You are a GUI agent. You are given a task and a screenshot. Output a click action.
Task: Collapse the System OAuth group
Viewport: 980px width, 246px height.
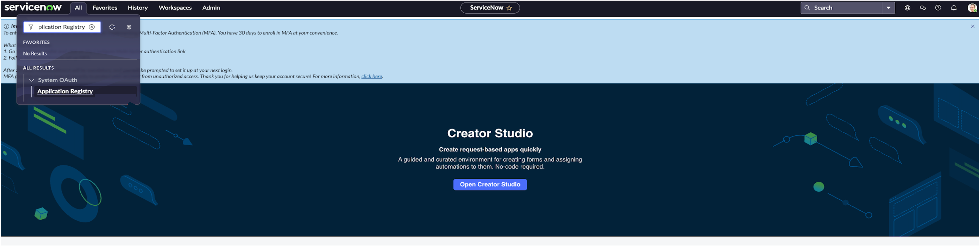click(x=31, y=80)
